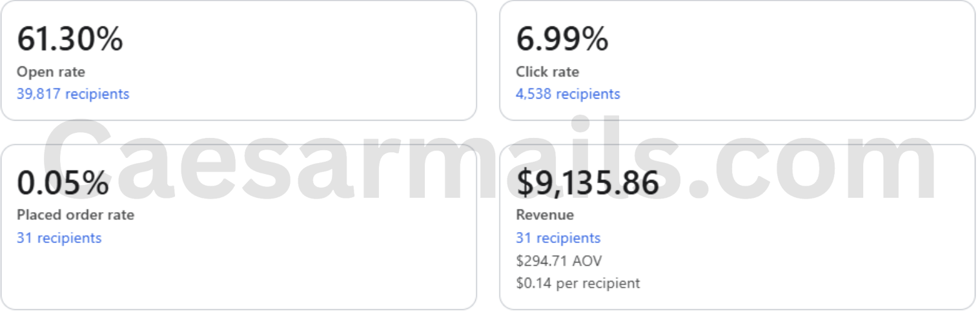The height and width of the screenshot is (312, 980).
Task: Select the Revenue label
Action: 545,215
